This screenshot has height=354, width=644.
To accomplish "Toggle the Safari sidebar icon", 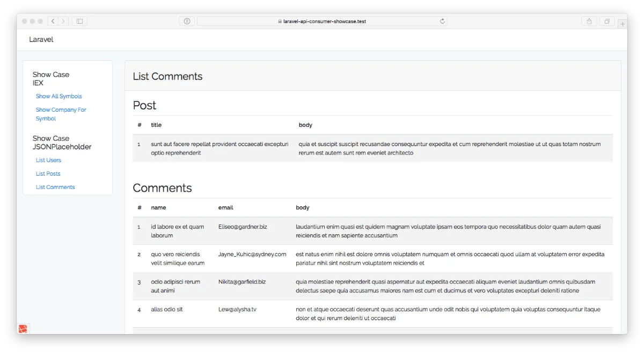I will (x=78, y=21).
